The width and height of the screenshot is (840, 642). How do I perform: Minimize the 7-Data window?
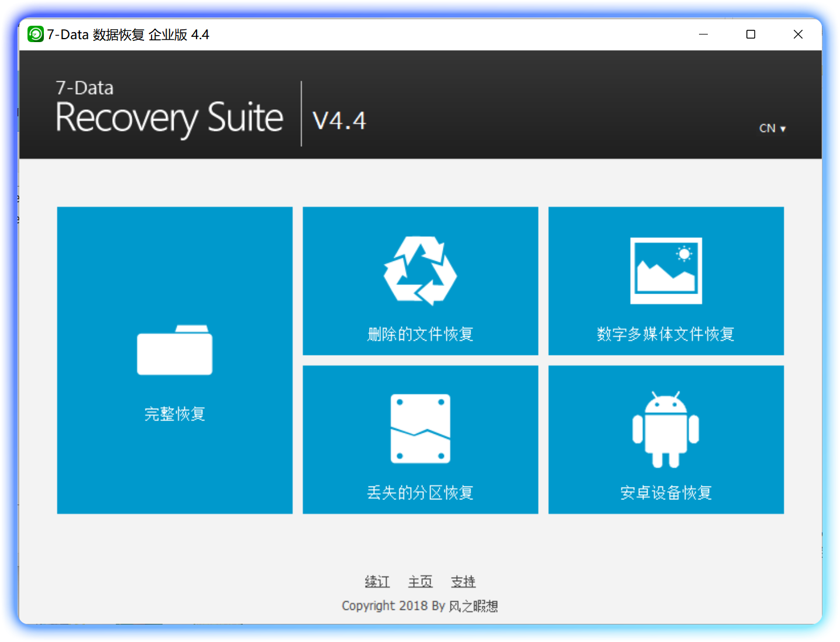(x=704, y=34)
